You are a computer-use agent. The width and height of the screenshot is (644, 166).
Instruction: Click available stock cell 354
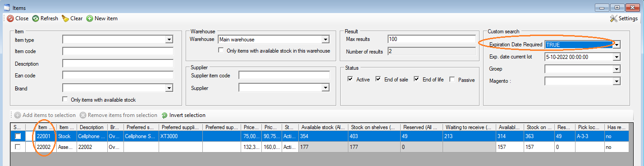pos(323,136)
